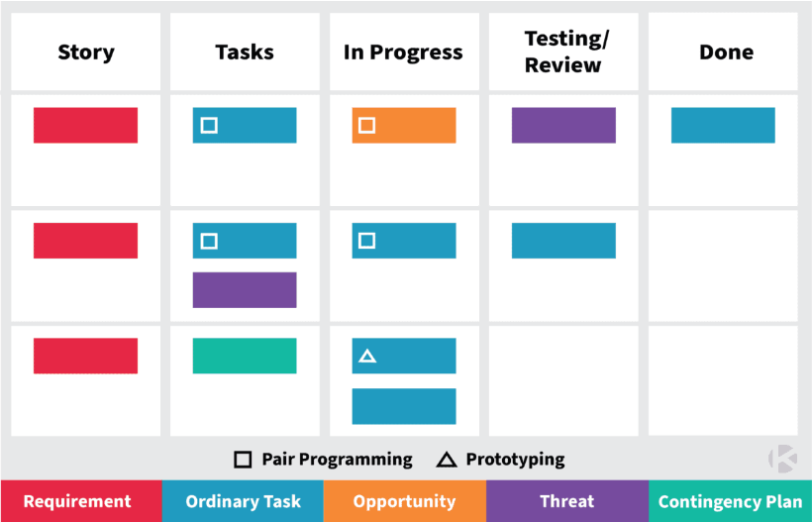
Task: Select the blue card in the Done column
Action: click(x=723, y=126)
